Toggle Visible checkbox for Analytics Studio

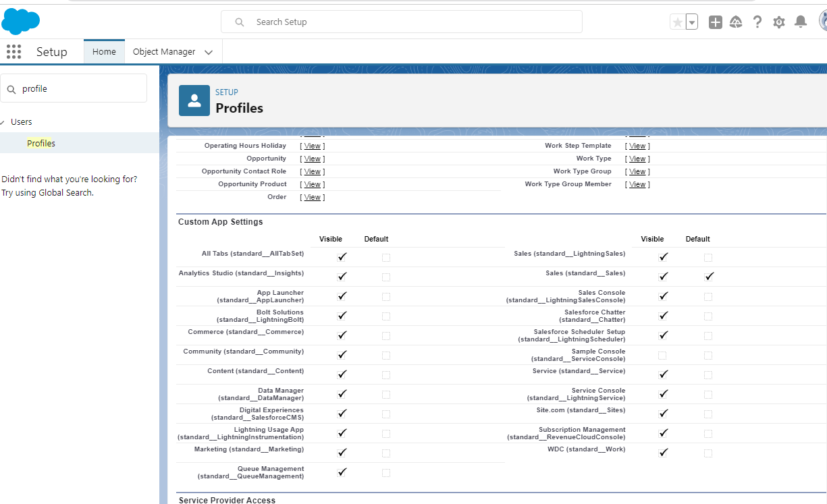coord(342,277)
